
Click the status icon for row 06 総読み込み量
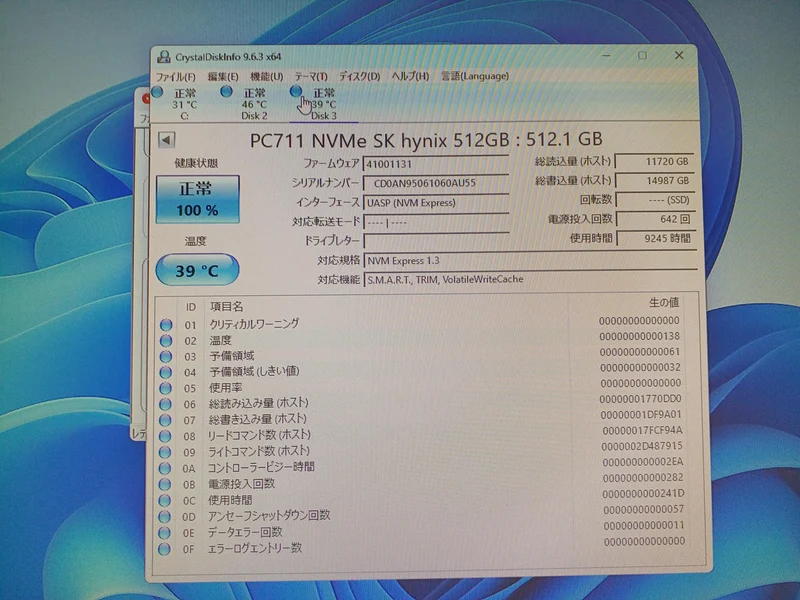165,404
